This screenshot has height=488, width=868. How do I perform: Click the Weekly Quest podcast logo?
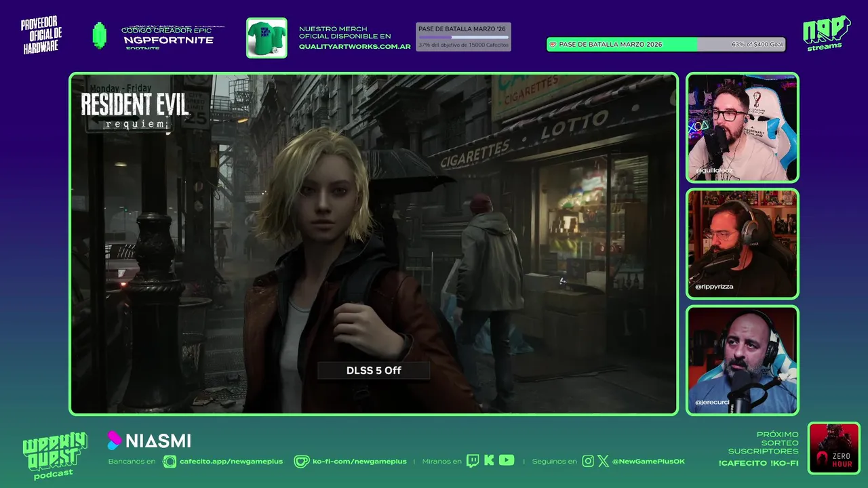click(x=54, y=456)
